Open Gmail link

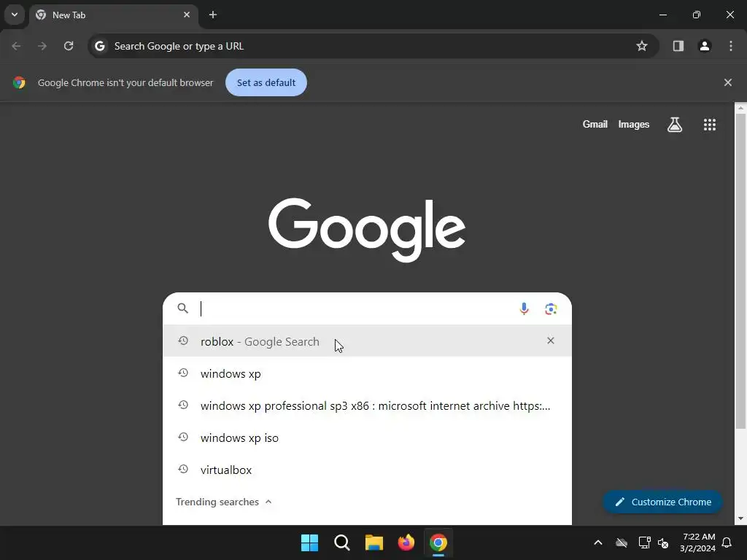point(595,124)
